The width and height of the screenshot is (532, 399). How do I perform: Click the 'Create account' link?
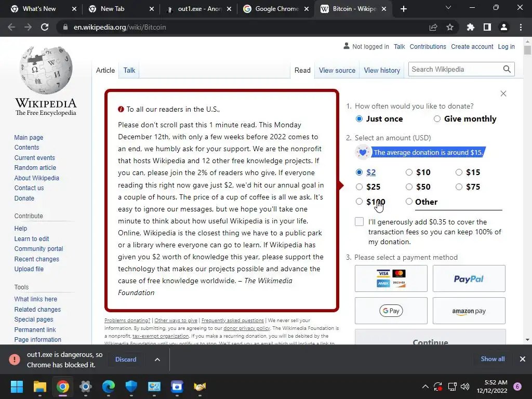point(472,46)
